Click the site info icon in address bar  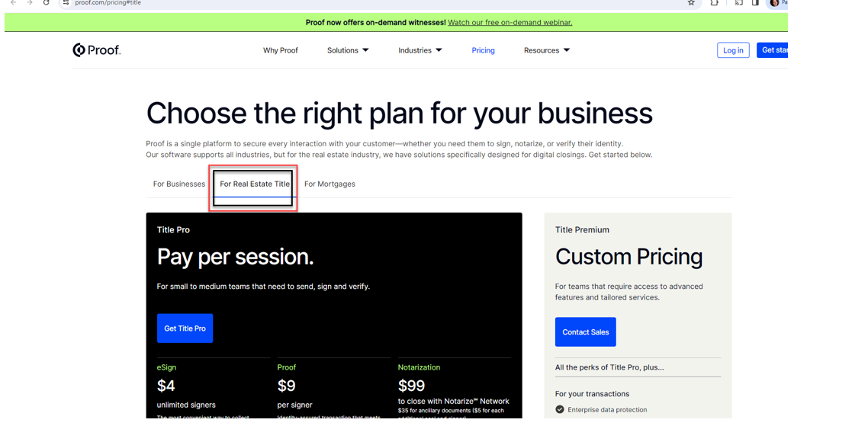[66, 3]
